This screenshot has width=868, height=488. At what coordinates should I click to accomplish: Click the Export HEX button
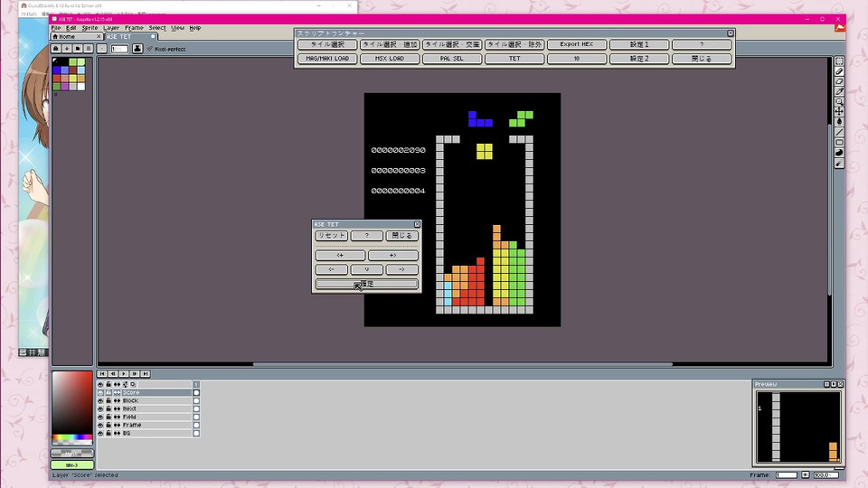click(x=576, y=44)
